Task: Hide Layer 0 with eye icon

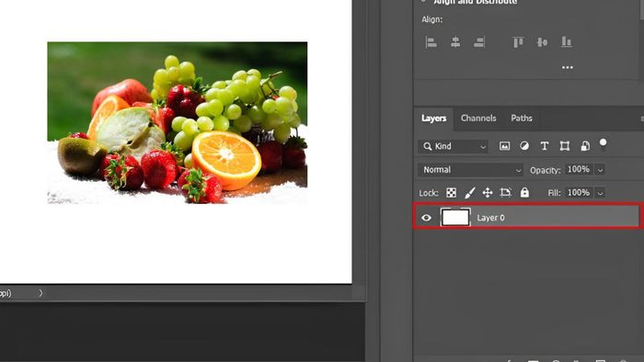Action: [426, 218]
